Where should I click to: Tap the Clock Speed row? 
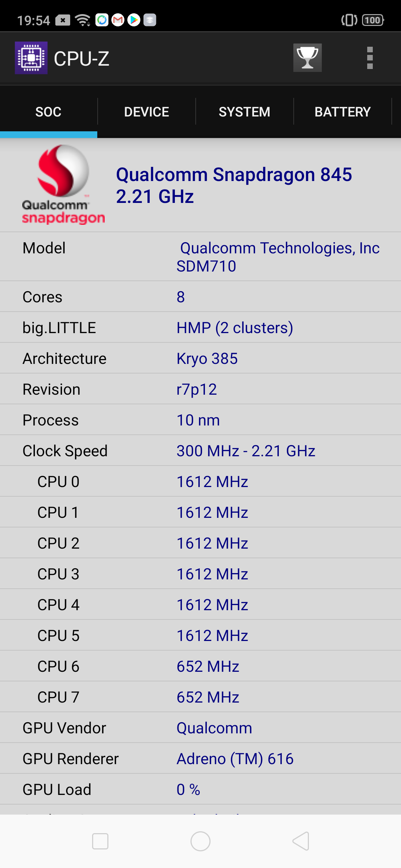(200, 451)
